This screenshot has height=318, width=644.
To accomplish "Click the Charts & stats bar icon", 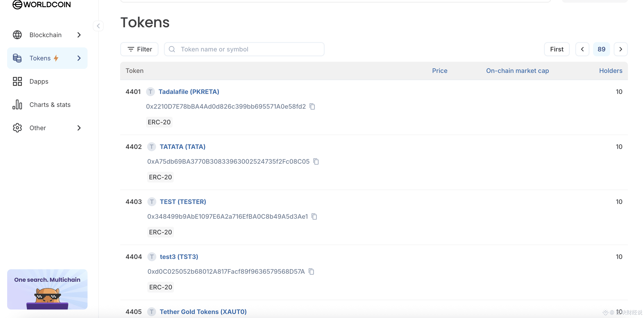I will 17,105.
